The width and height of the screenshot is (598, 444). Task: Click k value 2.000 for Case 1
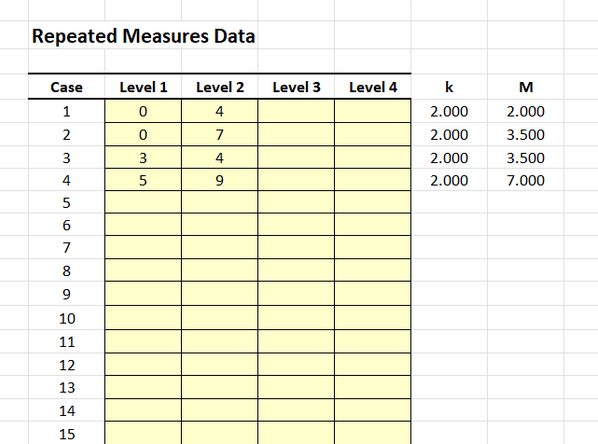coord(449,111)
